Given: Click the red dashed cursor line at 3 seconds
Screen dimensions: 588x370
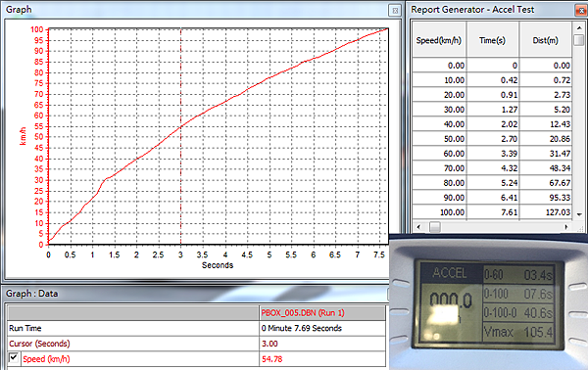Looking at the screenshot, I should (x=180, y=137).
